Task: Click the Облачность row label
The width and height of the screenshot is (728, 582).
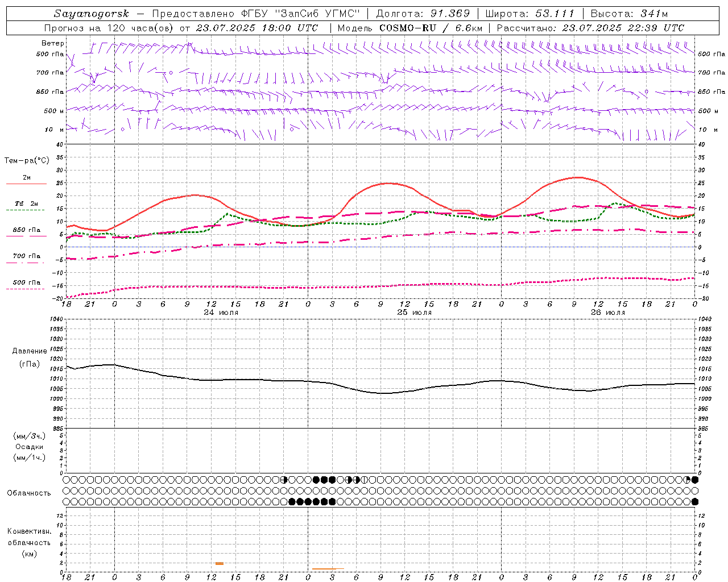Action: point(29,493)
